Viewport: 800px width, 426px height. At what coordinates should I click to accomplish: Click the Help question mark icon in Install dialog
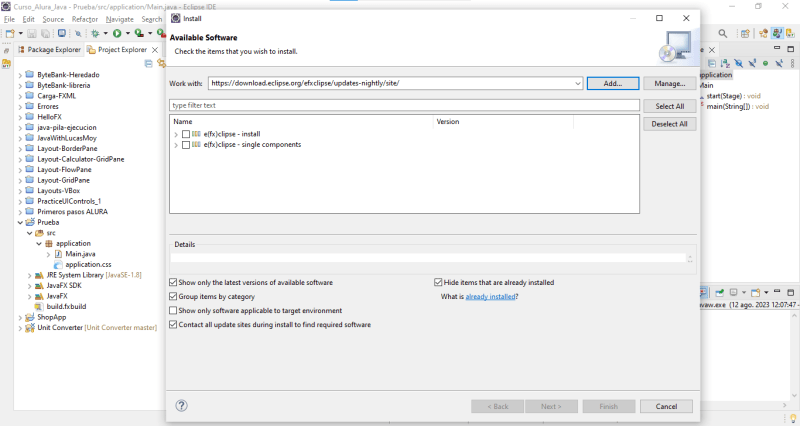click(x=182, y=406)
